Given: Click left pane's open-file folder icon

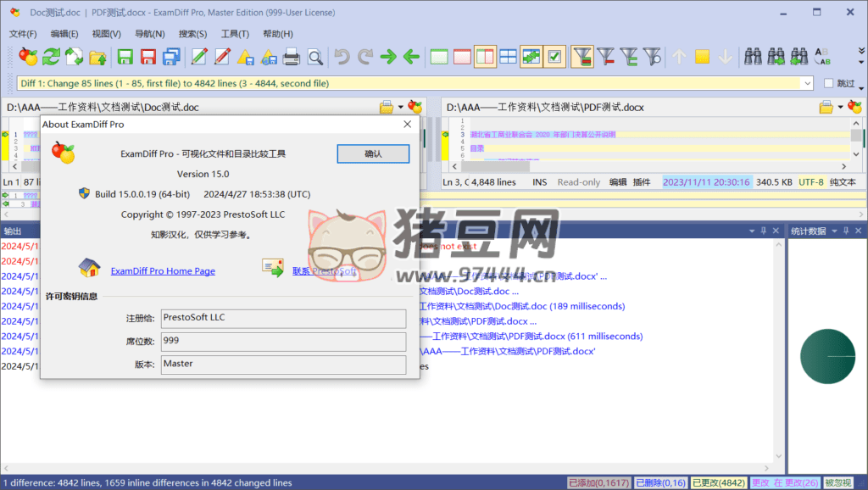Looking at the screenshot, I should point(387,107).
